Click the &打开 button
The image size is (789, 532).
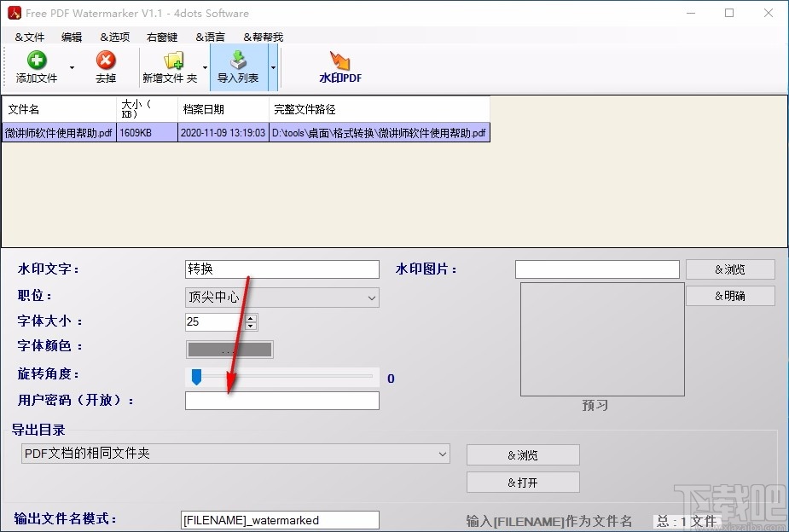click(523, 483)
